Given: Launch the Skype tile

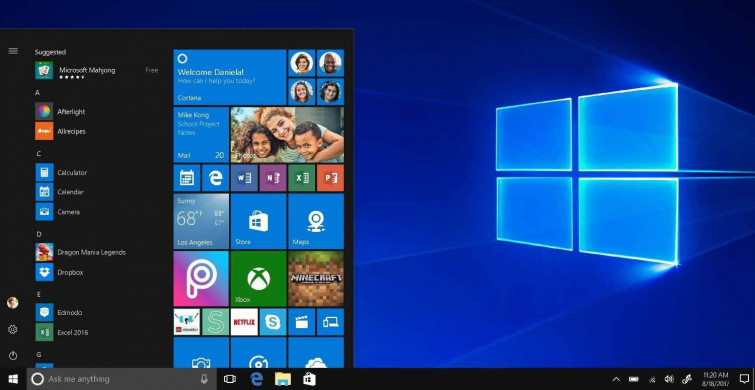Looking at the screenshot, I should point(273,322).
